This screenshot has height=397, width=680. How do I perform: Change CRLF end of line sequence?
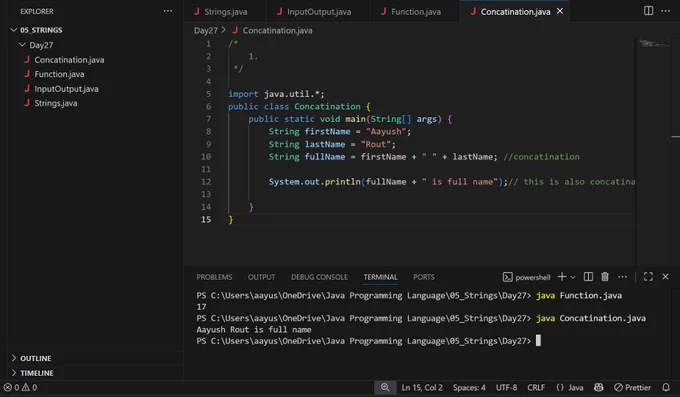536,387
